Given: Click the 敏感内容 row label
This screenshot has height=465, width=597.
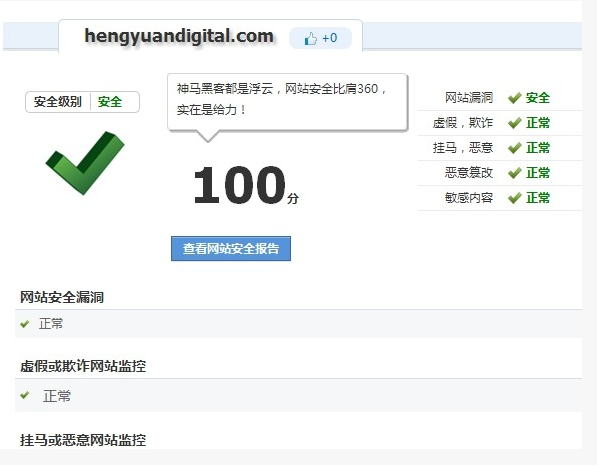Looking at the screenshot, I should [x=469, y=198].
